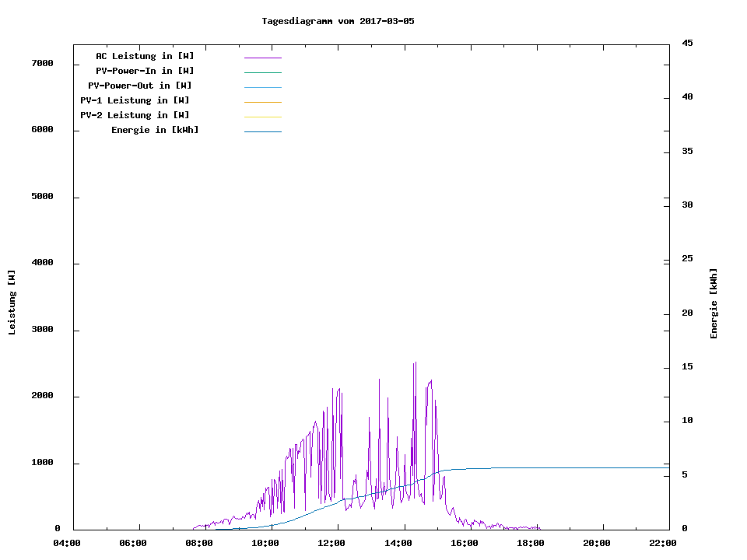The height and width of the screenshot is (560, 747).
Task: Click the yellow PV-2 Leistung legend line
Action: click(x=262, y=117)
